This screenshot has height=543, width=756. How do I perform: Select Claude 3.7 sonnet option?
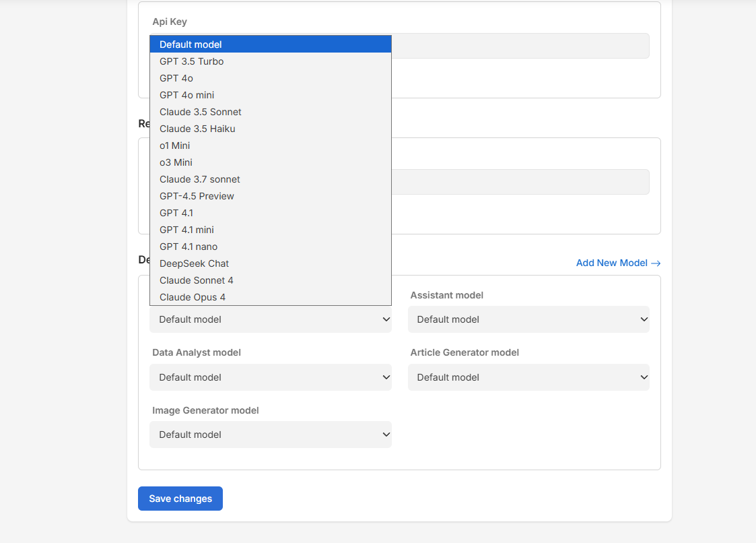point(271,180)
